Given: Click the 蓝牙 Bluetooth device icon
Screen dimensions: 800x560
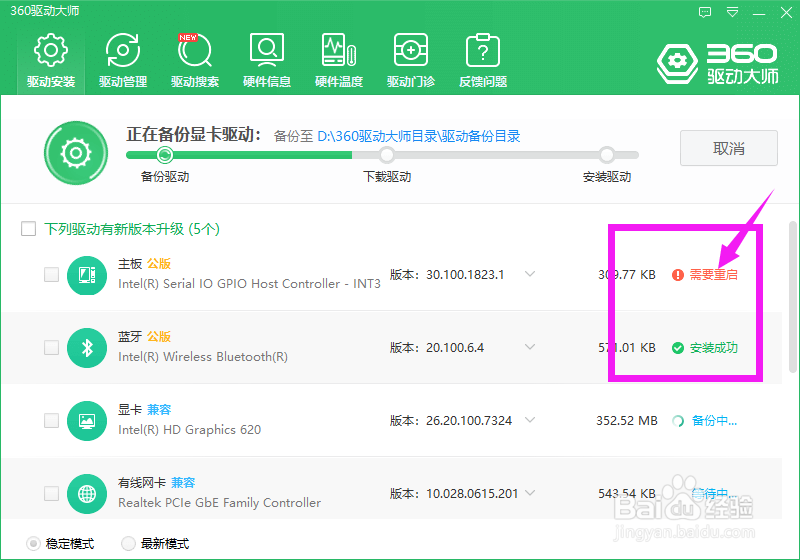Looking at the screenshot, I should pyautogui.click(x=87, y=348).
